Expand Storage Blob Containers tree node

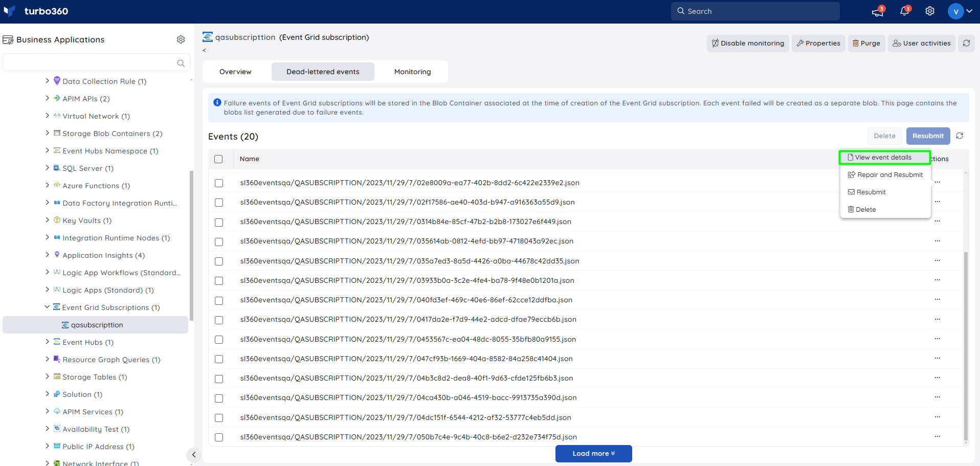point(48,132)
